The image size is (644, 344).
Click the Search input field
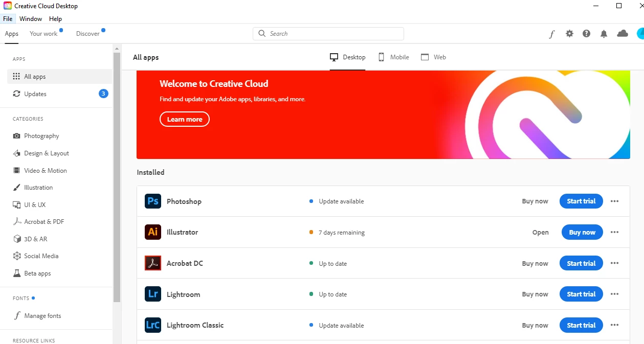[x=328, y=34]
